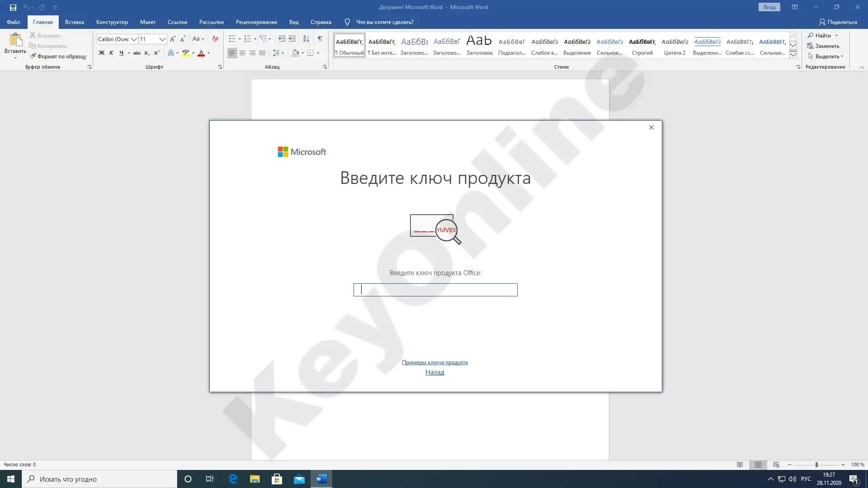Open font name Calibri combo box
Image resolution: width=868 pixels, height=488 pixels.
[117, 39]
